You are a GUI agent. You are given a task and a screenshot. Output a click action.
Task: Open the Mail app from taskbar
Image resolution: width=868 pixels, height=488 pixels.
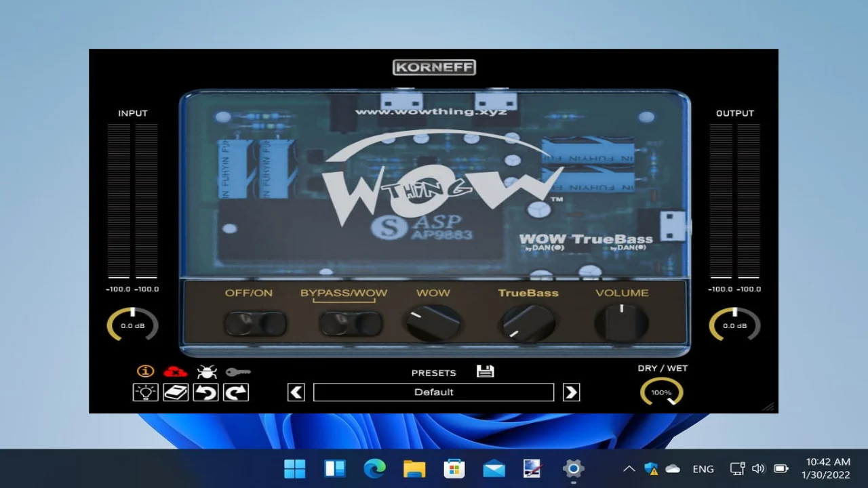pos(494,468)
